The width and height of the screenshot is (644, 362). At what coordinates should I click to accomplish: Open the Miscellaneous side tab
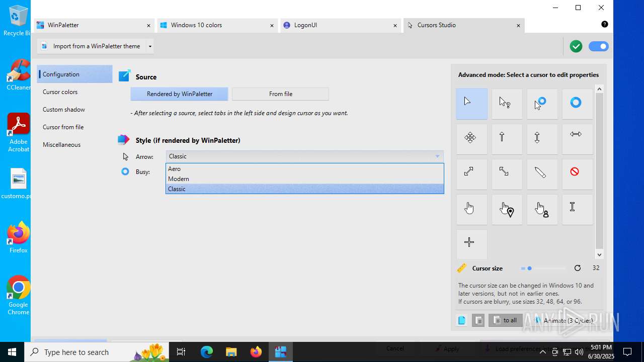75,145
